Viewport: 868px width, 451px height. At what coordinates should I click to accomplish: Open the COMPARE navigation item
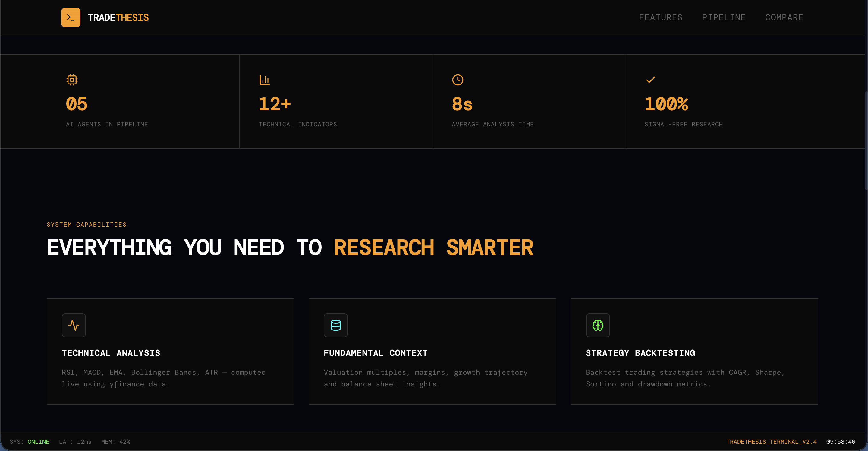coord(784,17)
